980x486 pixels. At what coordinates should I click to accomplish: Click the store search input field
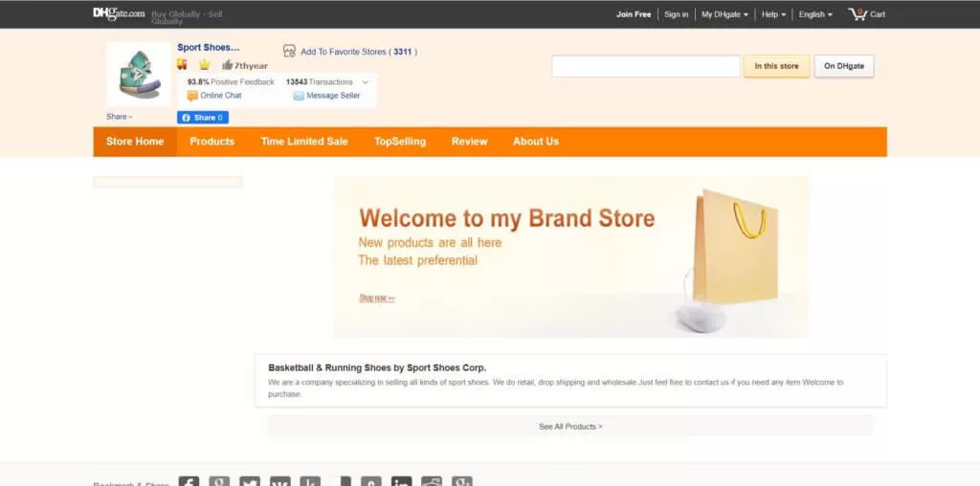point(646,66)
